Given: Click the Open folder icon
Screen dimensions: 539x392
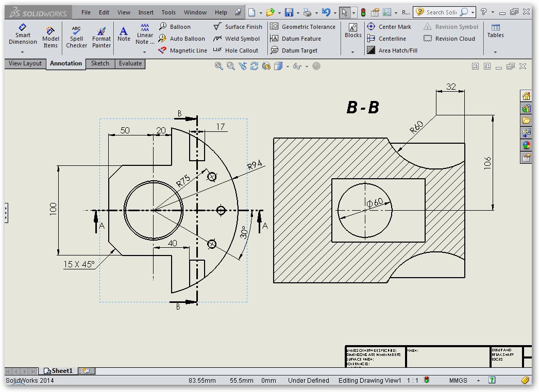Looking at the screenshot, I should tap(271, 13).
